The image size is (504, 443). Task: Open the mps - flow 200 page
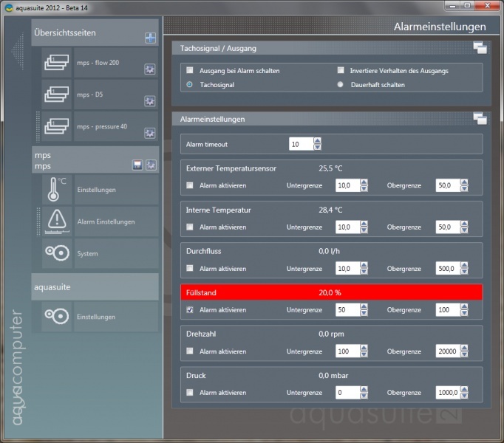[116, 62]
